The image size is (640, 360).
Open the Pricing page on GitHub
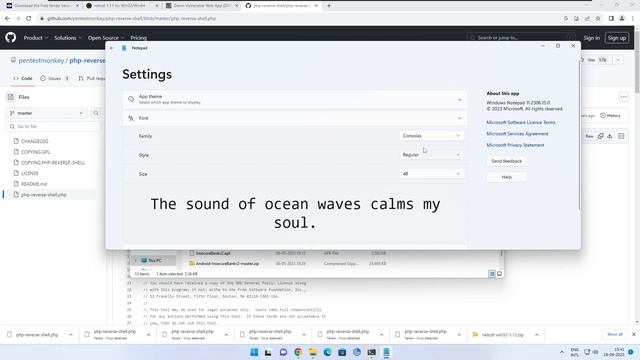click(x=138, y=38)
